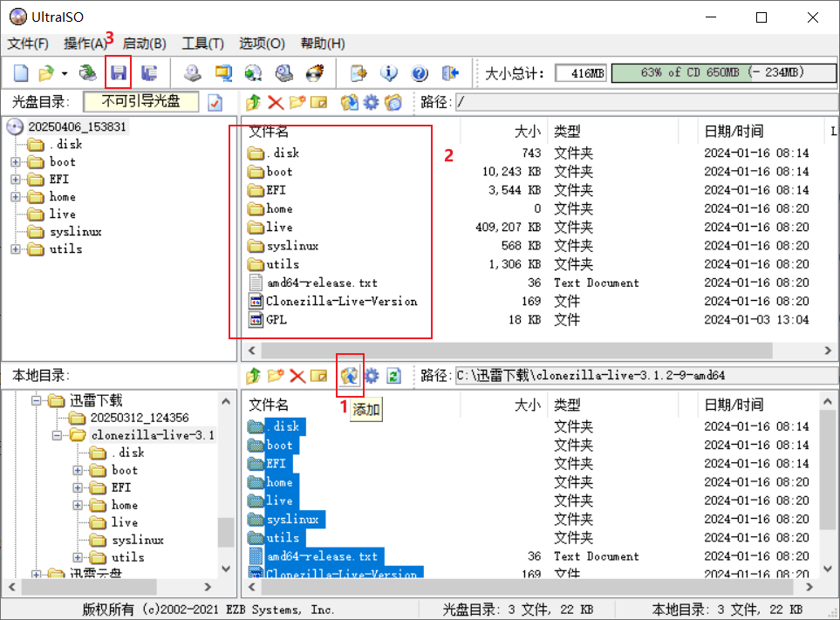Click the local pane Up folder icon
840x620 pixels.
[x=253, y=376]
